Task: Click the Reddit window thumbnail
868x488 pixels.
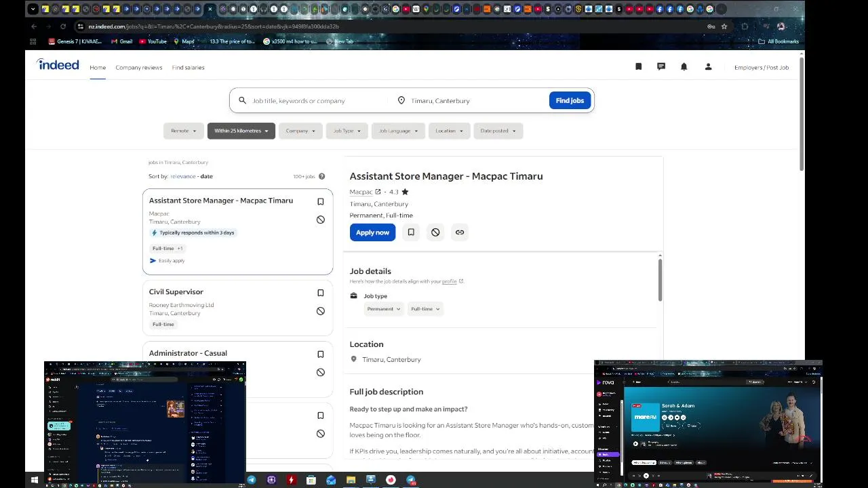Action: click(x=144, y=423)
